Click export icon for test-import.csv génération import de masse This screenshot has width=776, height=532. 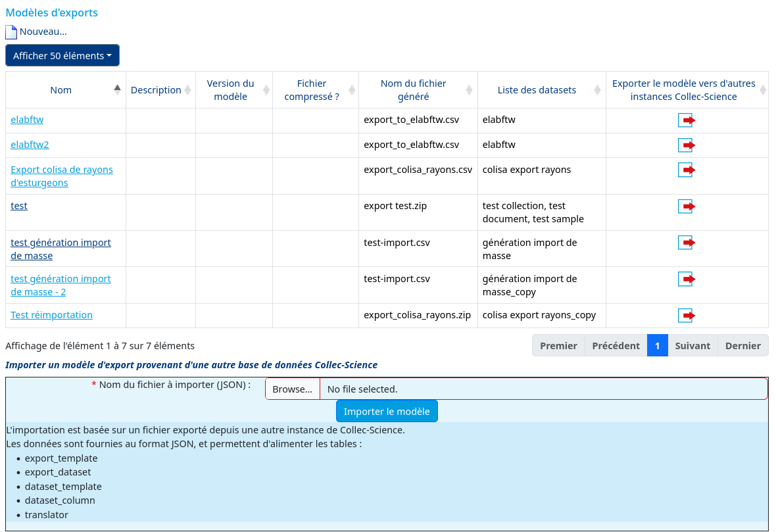687,243
